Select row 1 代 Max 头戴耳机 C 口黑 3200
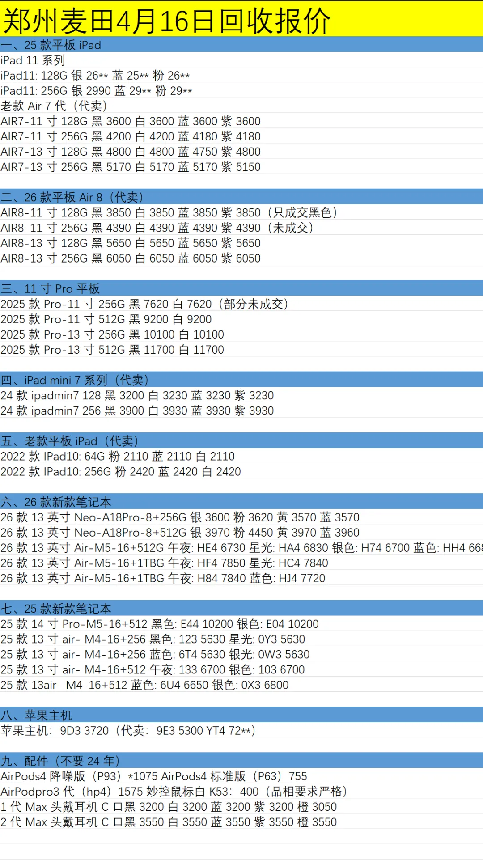The image size is (483, 868). [241, 805]
